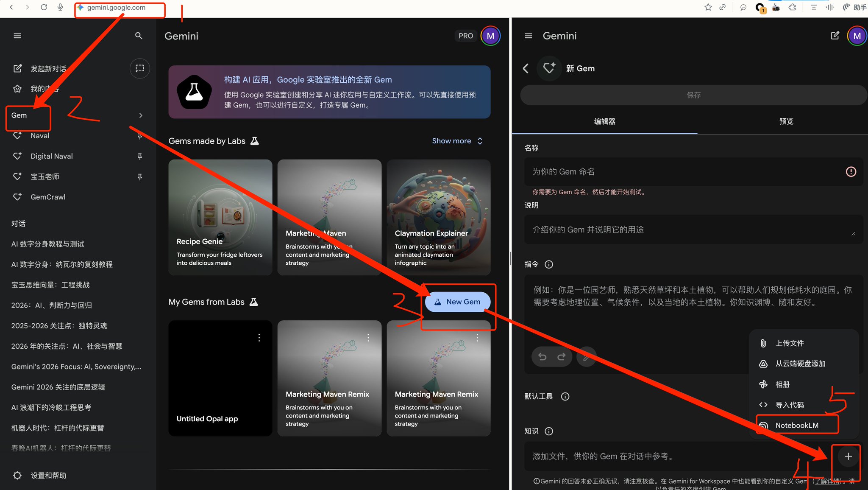Screen dimensions: 868x490
Task: Click the sidebar search magnifier icon
Action: 139,36
